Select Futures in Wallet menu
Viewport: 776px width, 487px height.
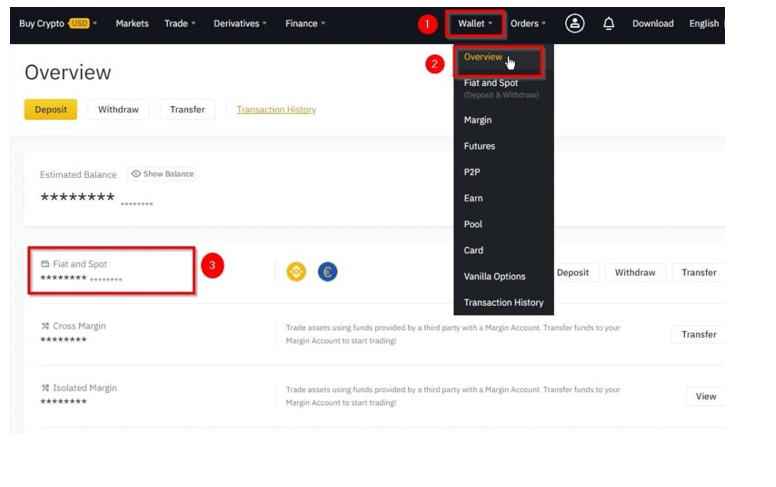[479, 146]
